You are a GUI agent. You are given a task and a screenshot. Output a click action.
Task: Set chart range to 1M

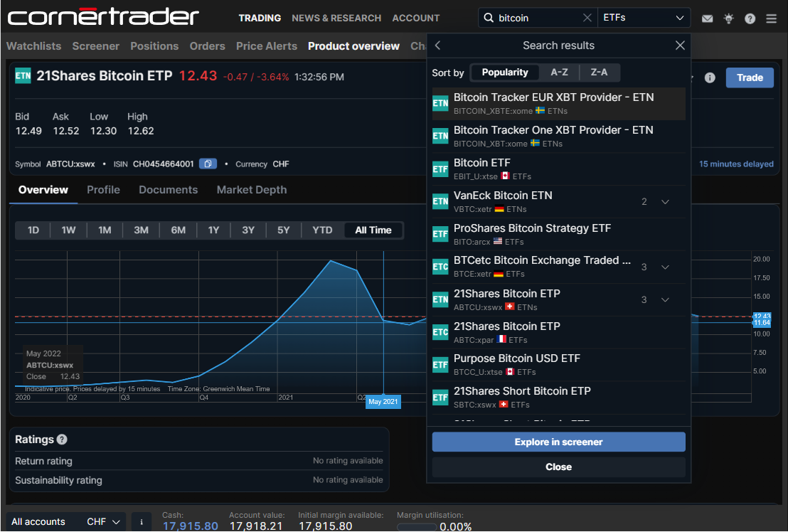[105, 230]
